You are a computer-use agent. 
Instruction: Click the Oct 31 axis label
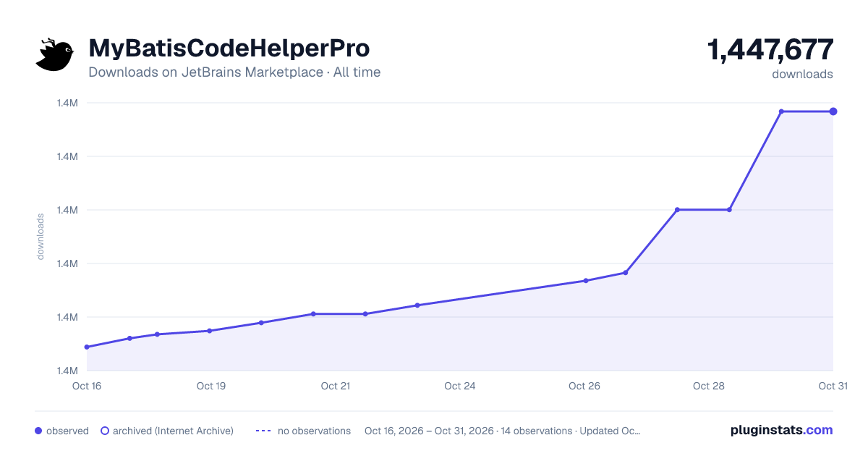[x=833, y=386]
